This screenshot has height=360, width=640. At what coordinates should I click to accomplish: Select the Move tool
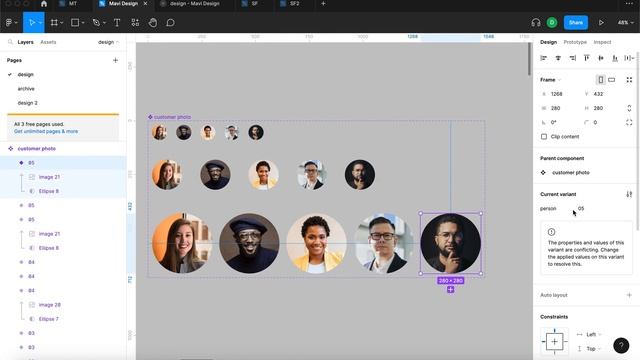pyautogui.click(x=31, y=22)
